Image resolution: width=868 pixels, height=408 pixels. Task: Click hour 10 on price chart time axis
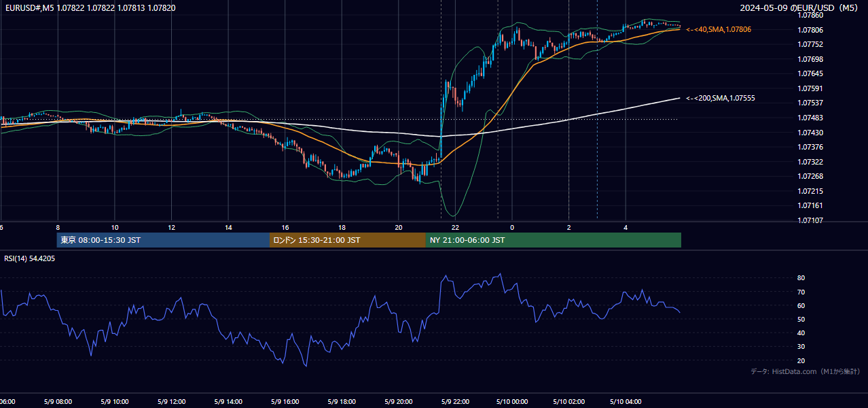pos(115,227)
